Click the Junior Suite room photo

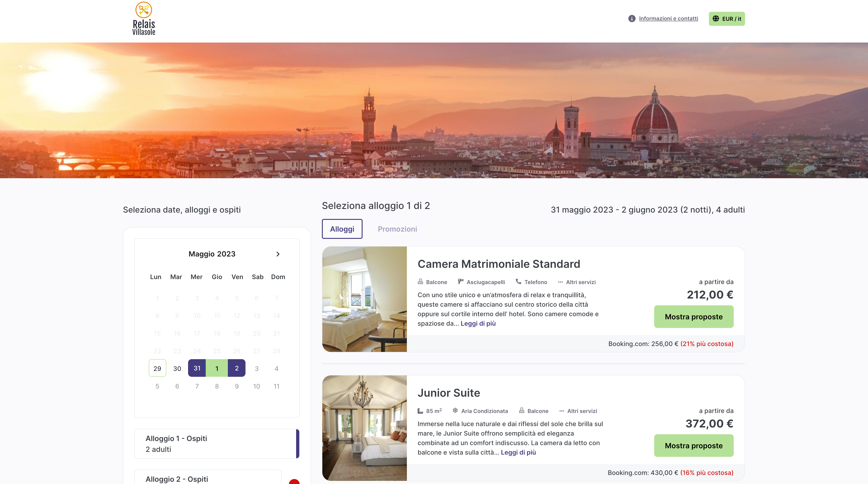[364, 428]
